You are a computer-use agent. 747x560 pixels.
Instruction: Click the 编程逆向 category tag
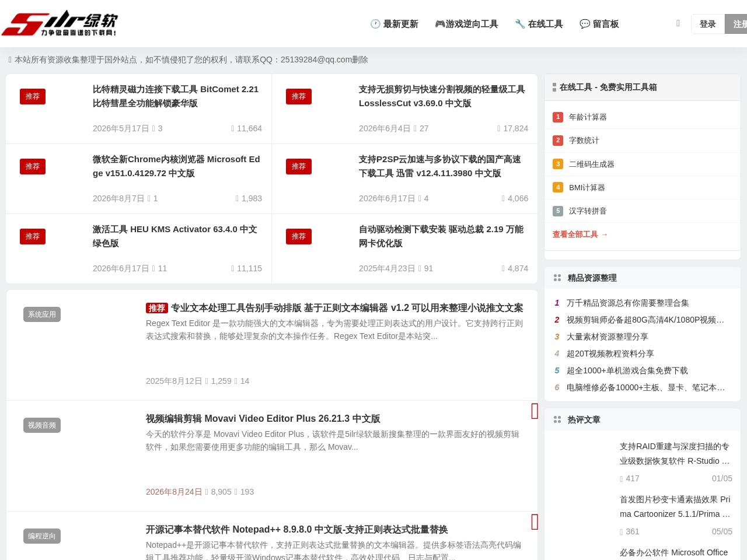coord(42,536)
